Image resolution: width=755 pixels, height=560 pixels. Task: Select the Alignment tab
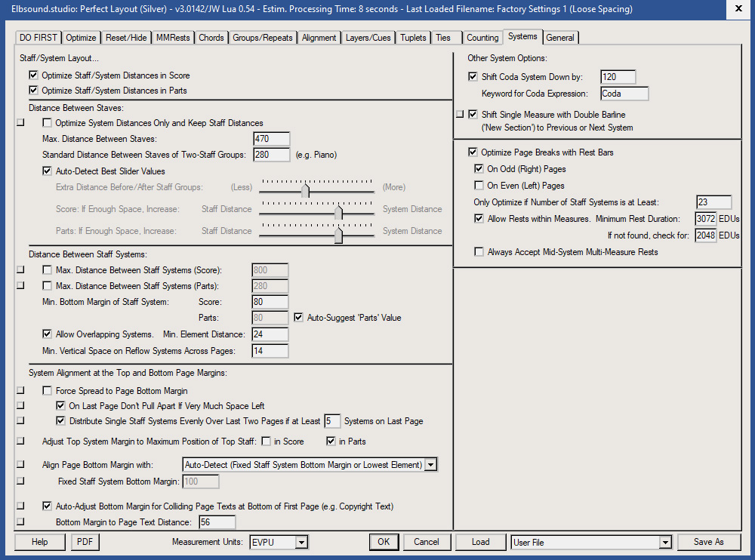point(319,37)
